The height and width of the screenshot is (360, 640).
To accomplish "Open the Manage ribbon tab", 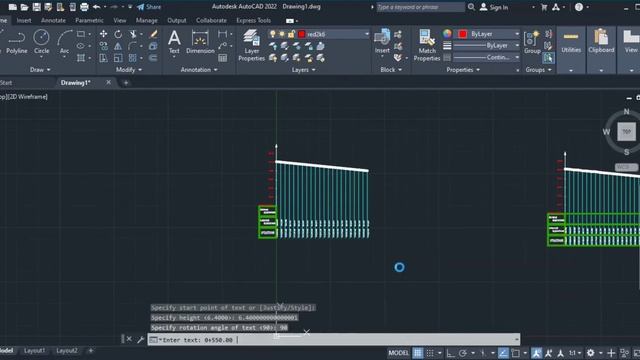I will (x=147, y=20).
